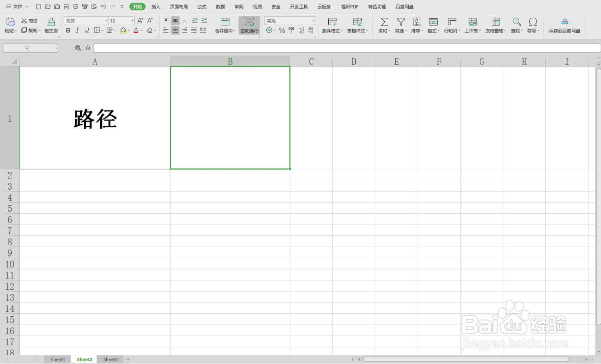Expand the font size 12 dropdown
The image size is (601, 364).
coord(132,21)
